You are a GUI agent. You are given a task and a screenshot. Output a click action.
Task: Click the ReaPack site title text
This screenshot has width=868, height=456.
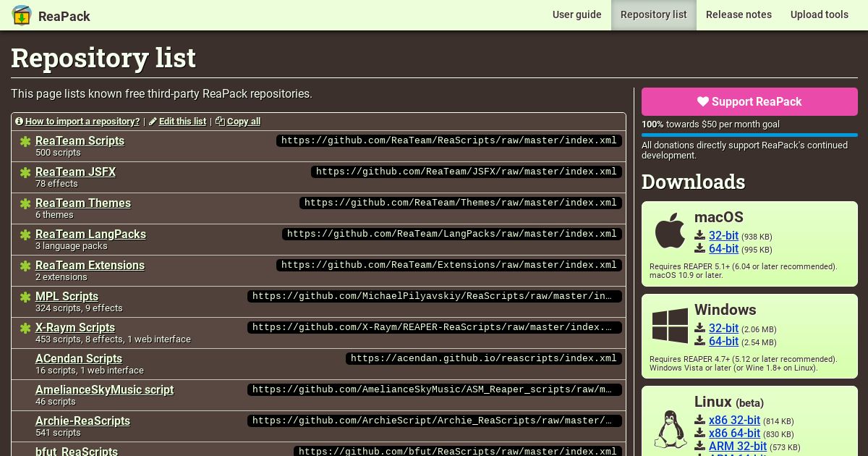(64, 16)
